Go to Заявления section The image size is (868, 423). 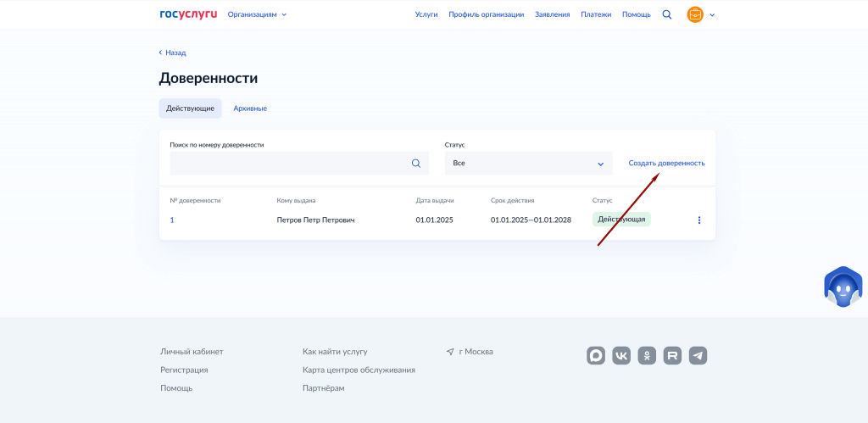tap(552, 14)
